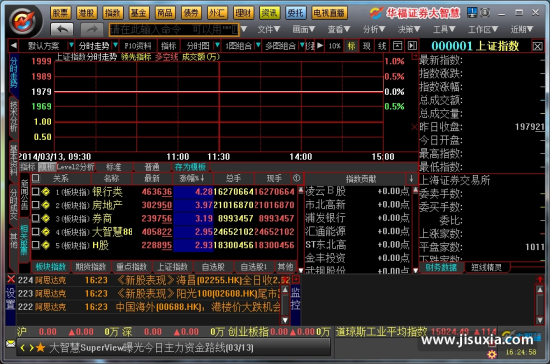Click the monitor icon in title bar

472,13
